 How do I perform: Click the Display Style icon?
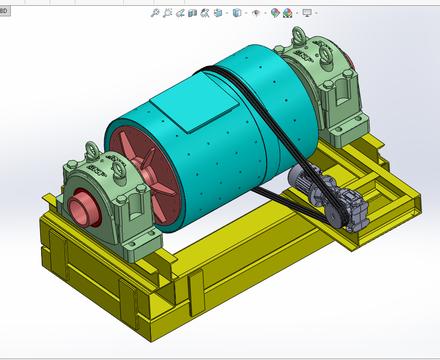(x=237, y=13)
